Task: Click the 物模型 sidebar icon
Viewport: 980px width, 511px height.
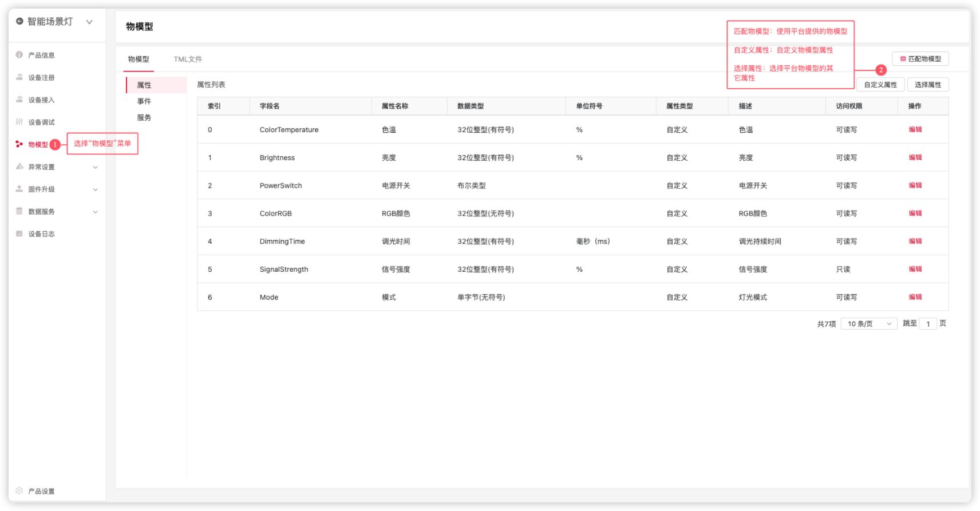Action: coord(19,144)
